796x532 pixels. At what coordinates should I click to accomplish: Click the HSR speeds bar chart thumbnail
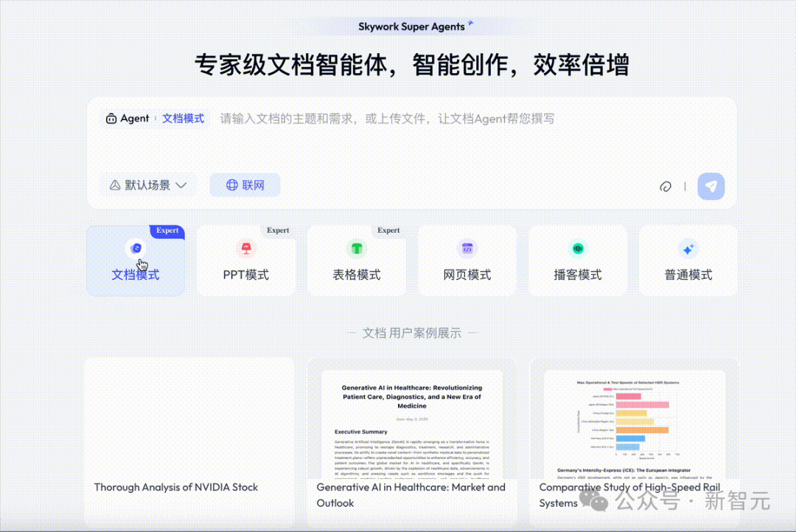pyautogui.click(x=632, y=416)
